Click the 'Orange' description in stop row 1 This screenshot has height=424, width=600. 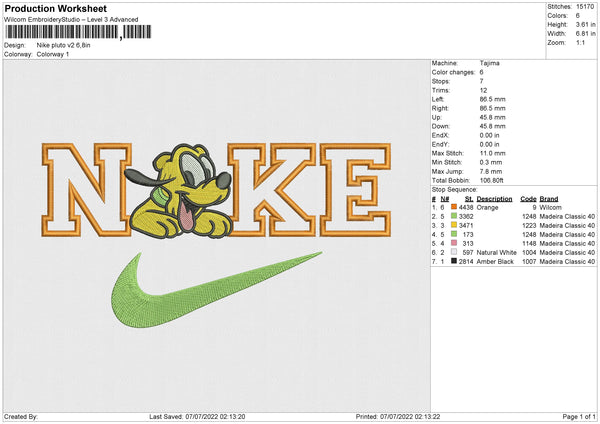[488, 207]
